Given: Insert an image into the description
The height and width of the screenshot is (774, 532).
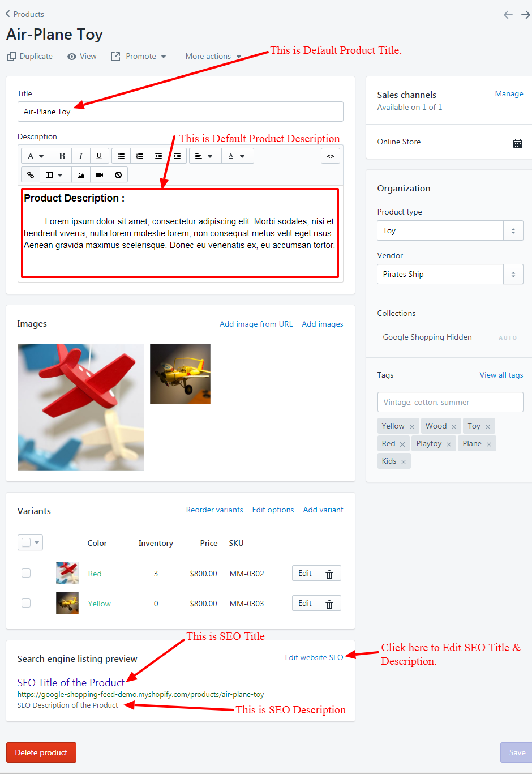Looking at the screenshot, I should click(x=81, y=175).
